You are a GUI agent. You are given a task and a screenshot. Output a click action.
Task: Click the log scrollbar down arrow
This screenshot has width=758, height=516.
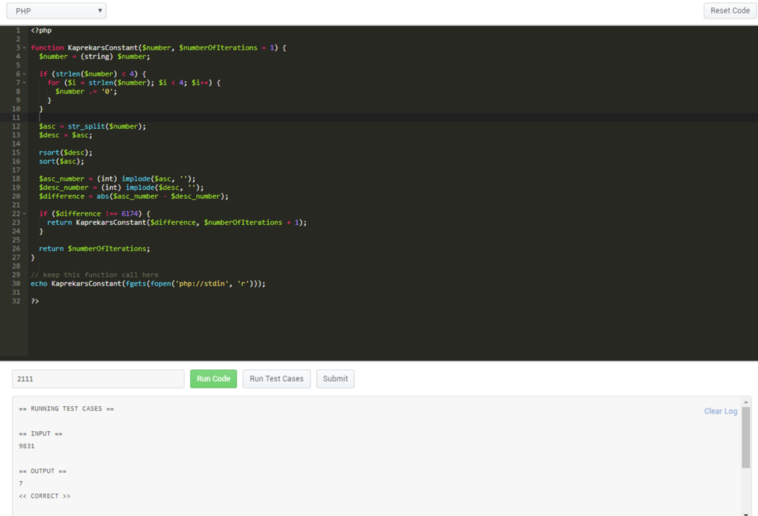point(746,513)
